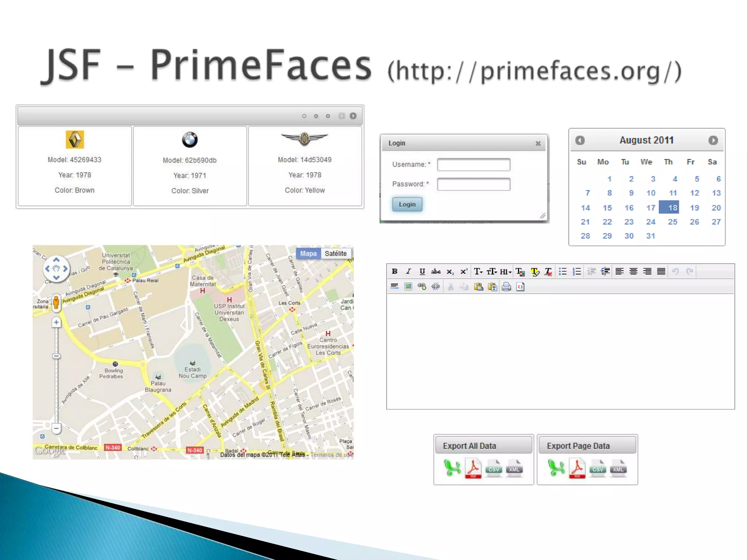Select the third carousel page dot
Screen dimensions: 747x560
click(328, 116)
